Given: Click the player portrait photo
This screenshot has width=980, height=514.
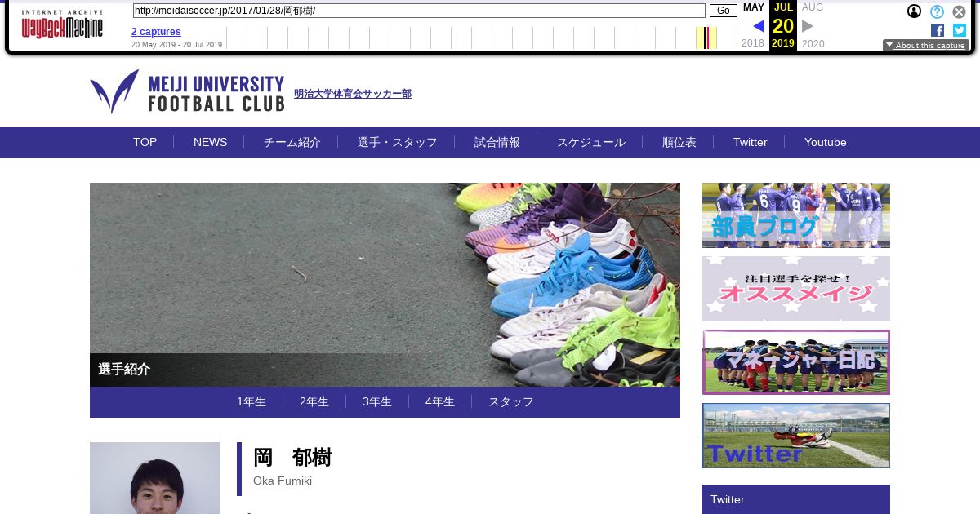Looking at the screenshot, I should pyautogui.click(x=155, y=478).
